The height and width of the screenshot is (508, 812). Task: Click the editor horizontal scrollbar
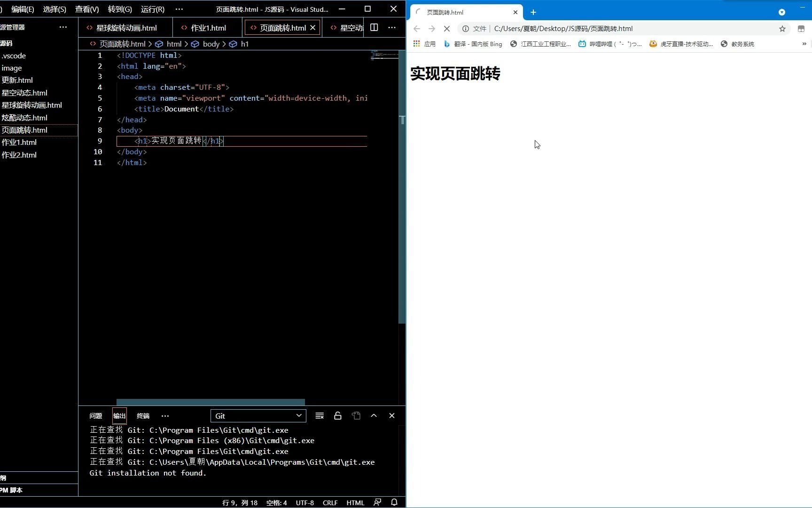pos(211,402)
